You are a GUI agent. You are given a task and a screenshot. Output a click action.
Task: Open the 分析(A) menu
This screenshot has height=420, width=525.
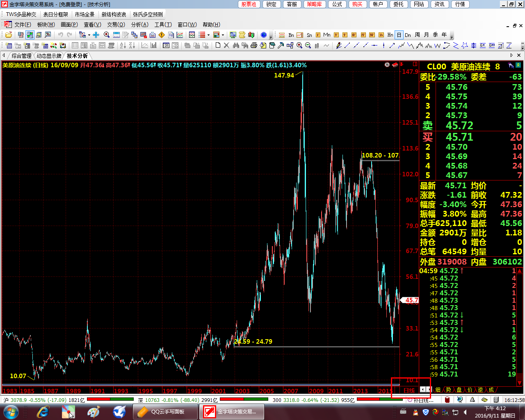(139, 25)
